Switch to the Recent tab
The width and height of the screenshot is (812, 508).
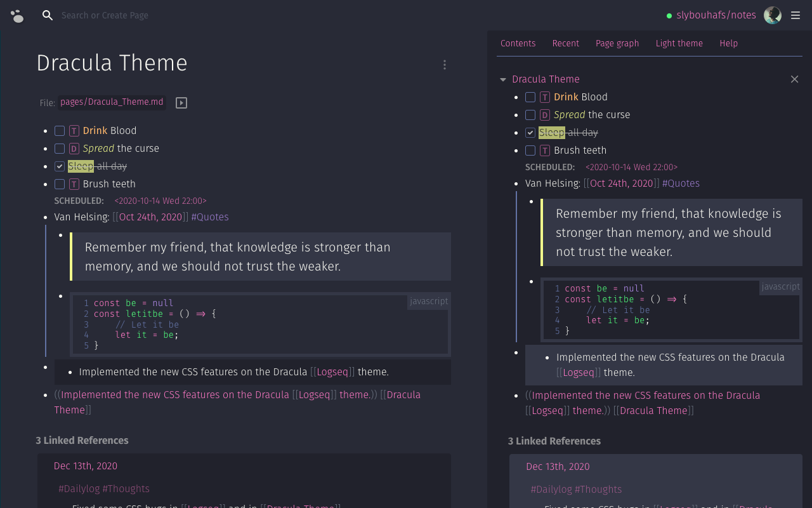(x=565, y=43)
